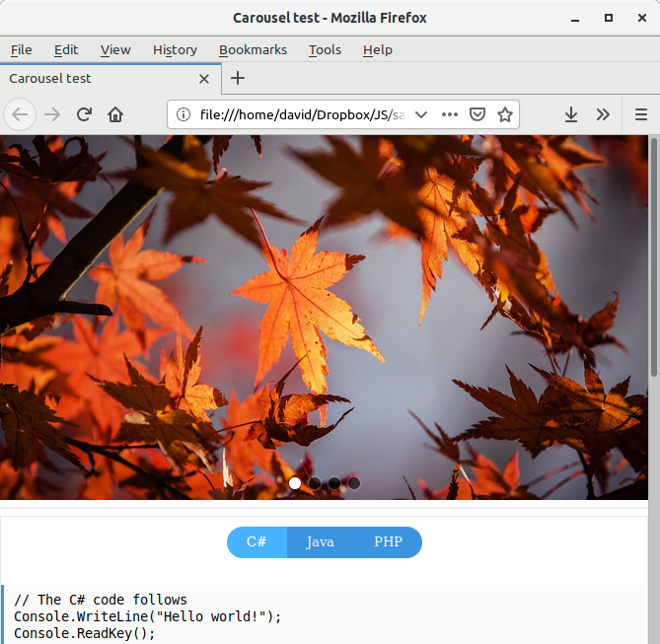Save page to Pocket
This screenshot has width=660, height=644.
point(477,114)
